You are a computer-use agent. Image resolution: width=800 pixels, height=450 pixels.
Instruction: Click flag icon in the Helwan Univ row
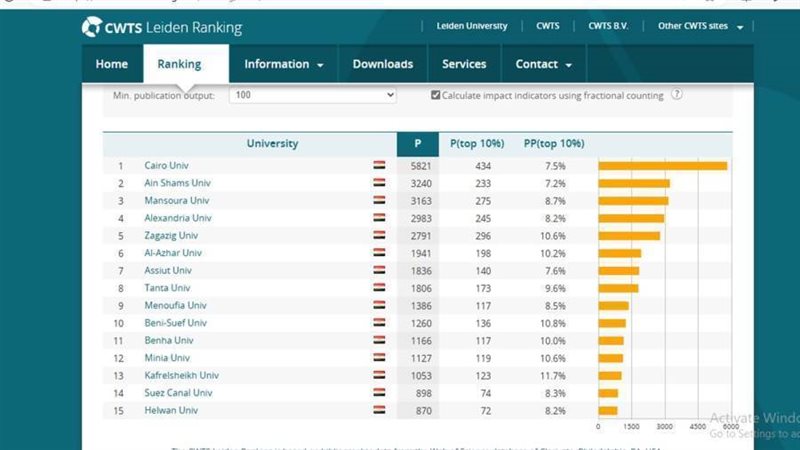pyautogui.click(x=380, y=411)
